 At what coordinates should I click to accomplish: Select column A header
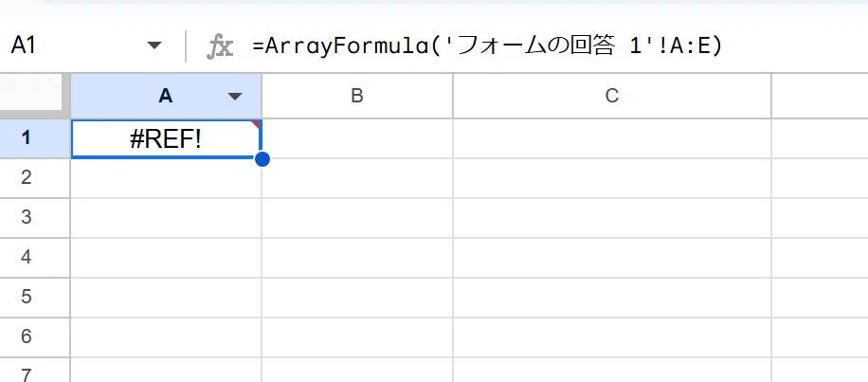pyautogui.click(x=166, y=97)
